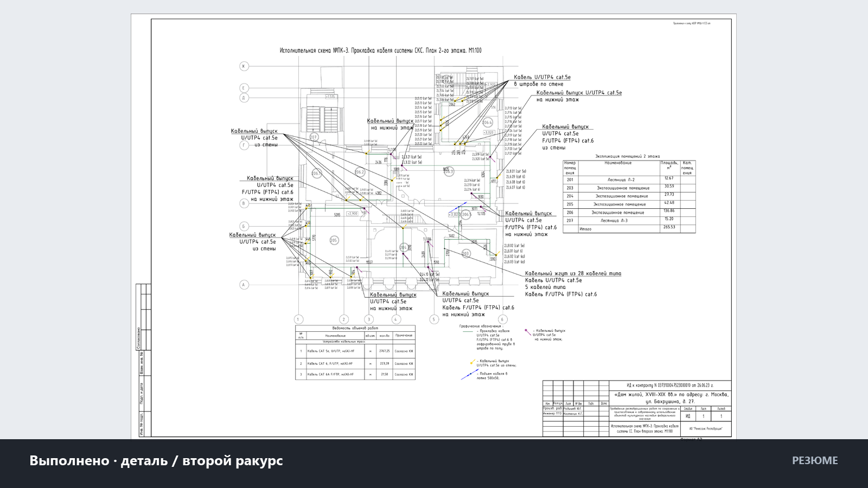Screen dimensions: 868x488
Task: Click the elevation mark +2,900 on the plan
Action: pos(353,214)
